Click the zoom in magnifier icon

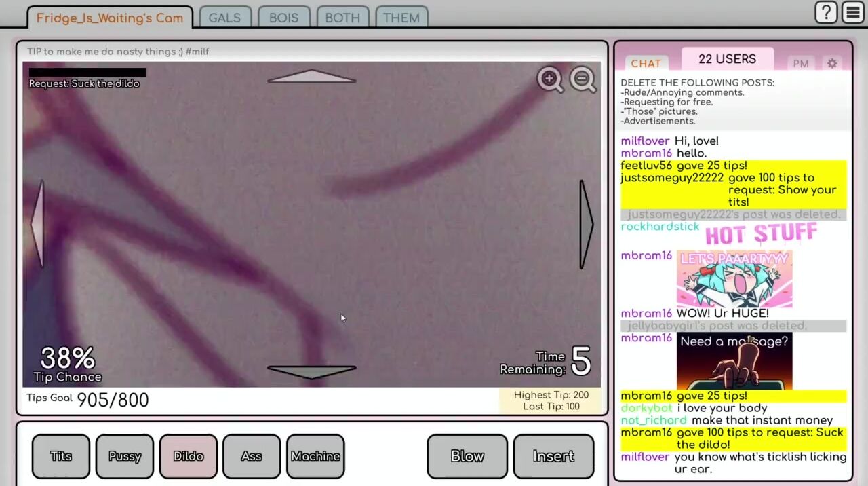549,79
